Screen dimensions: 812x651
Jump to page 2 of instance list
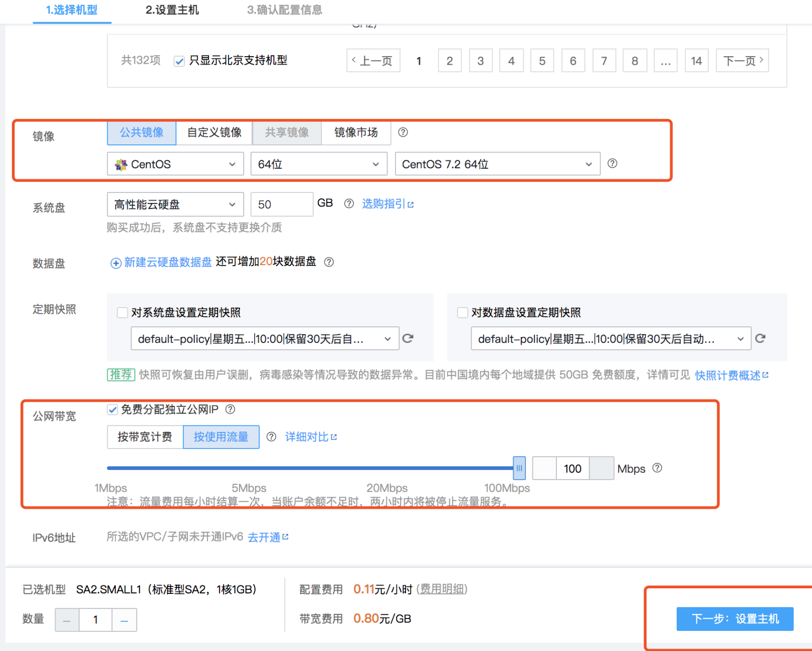click(450, 61)
